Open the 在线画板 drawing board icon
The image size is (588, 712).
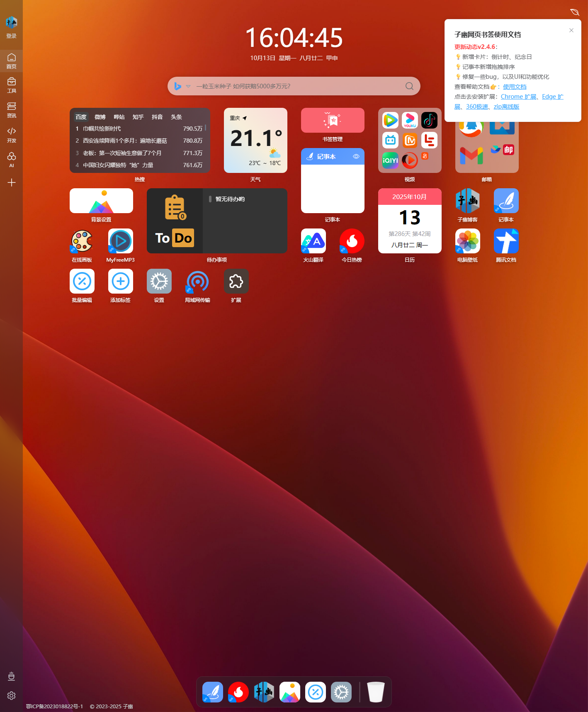(x=82, y=241)
